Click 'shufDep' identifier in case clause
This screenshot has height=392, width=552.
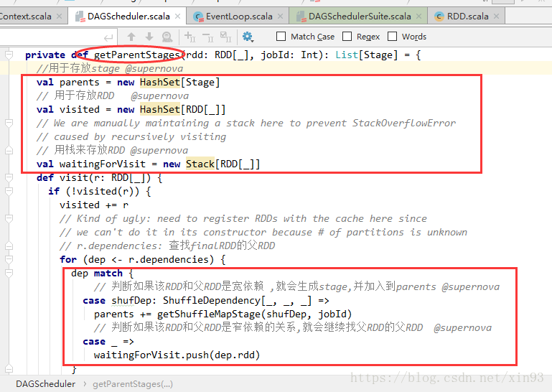131,300
